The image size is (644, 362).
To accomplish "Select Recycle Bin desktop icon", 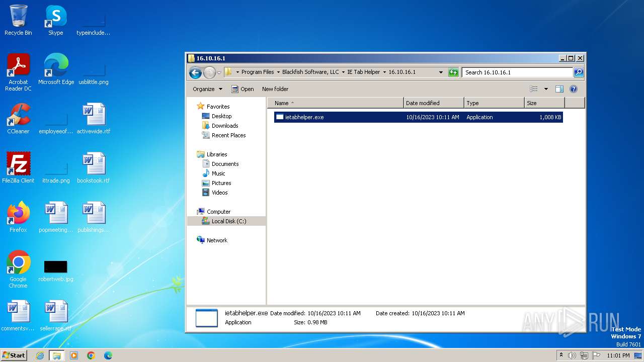I will [x=18, y=20].
